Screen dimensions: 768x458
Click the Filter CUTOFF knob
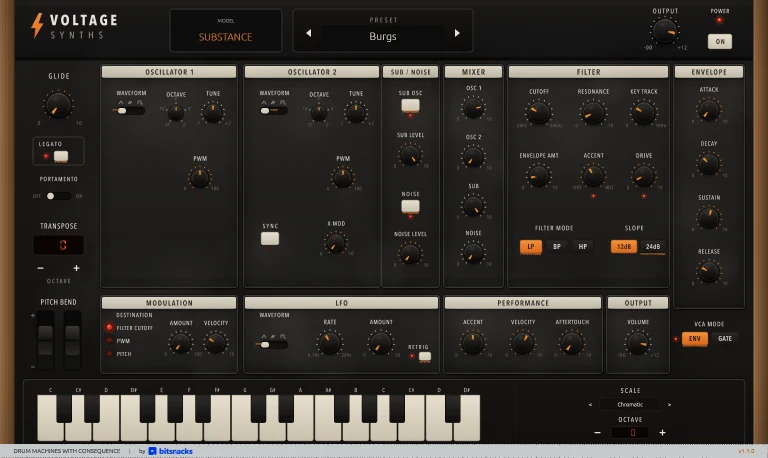coord(538,113)
